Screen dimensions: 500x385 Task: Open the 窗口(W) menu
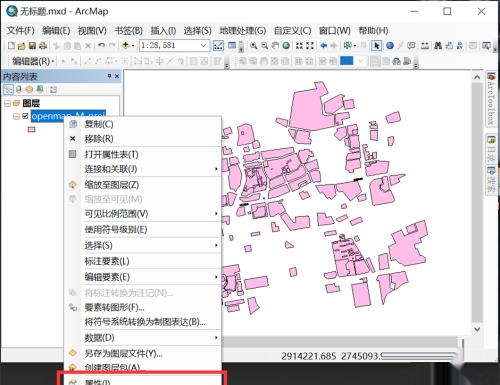pyautogui.click(x=334, y=31)
